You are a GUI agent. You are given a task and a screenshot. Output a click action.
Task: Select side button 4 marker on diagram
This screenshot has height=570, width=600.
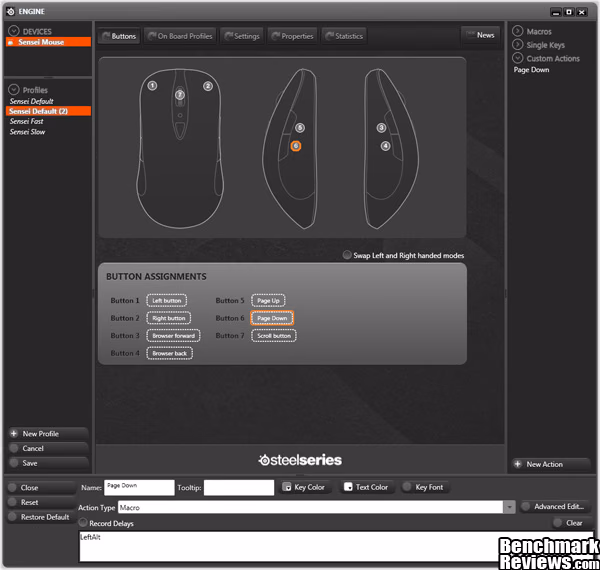pyautogui.click(x=385, y=146)
